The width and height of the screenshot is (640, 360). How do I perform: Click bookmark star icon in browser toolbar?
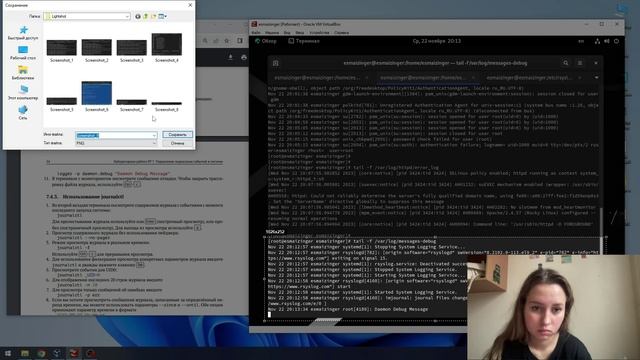227,41
